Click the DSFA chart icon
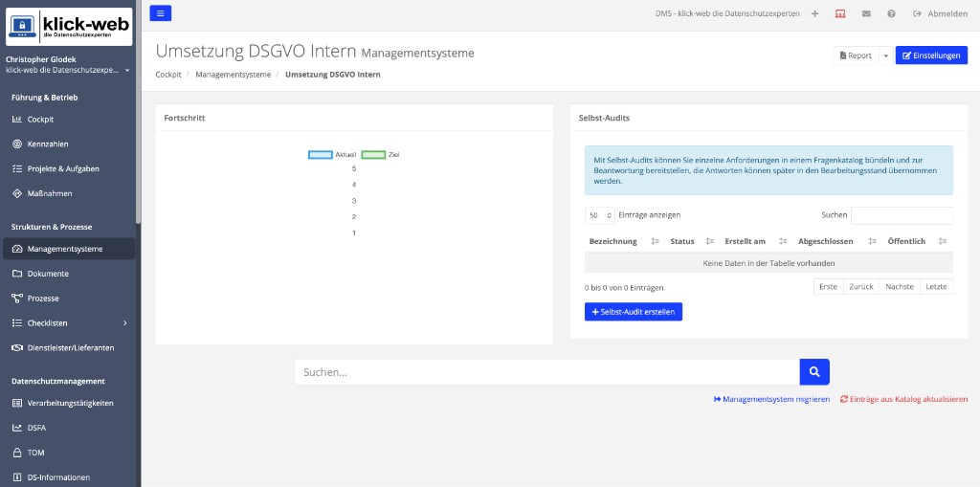The width and height of the screenshot is (980, 487). [17, 429]
